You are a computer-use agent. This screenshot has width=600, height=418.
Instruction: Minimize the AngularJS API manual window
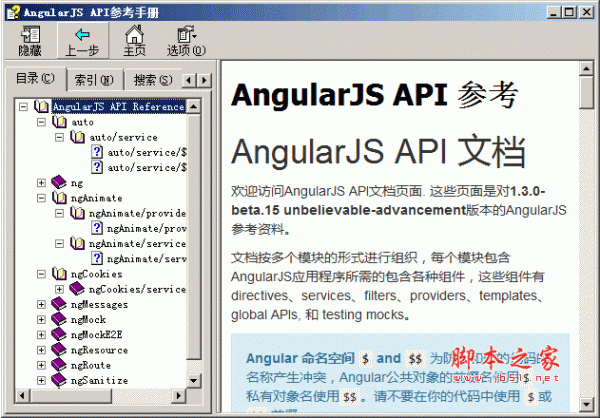tap(554, 12)
